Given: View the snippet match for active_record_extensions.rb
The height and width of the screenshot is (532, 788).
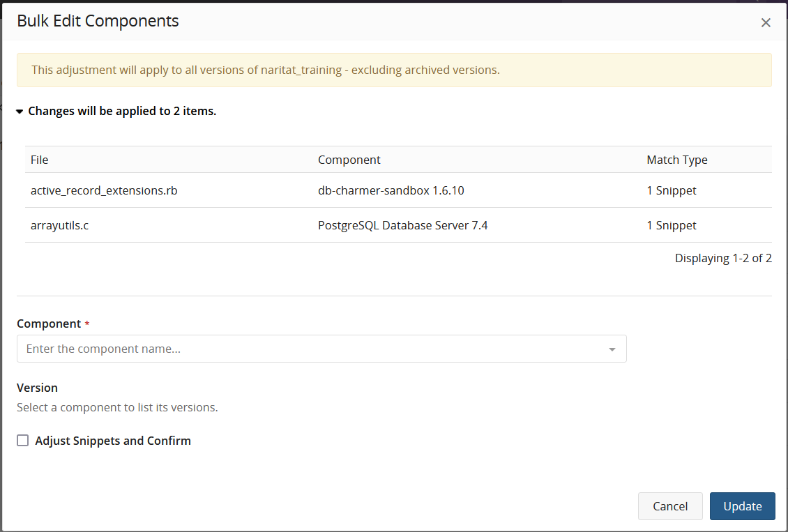Looking at the screenshot, I should point(671,190).
